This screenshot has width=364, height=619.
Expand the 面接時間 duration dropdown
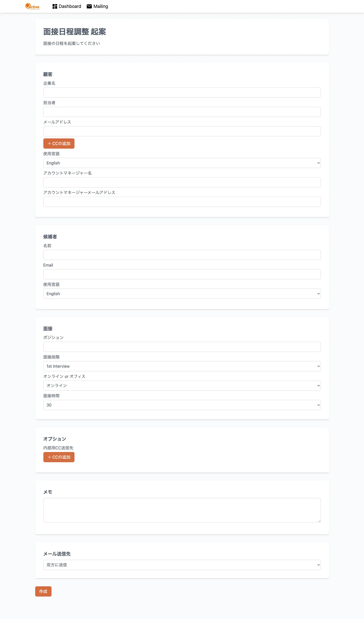pos(182,405)
